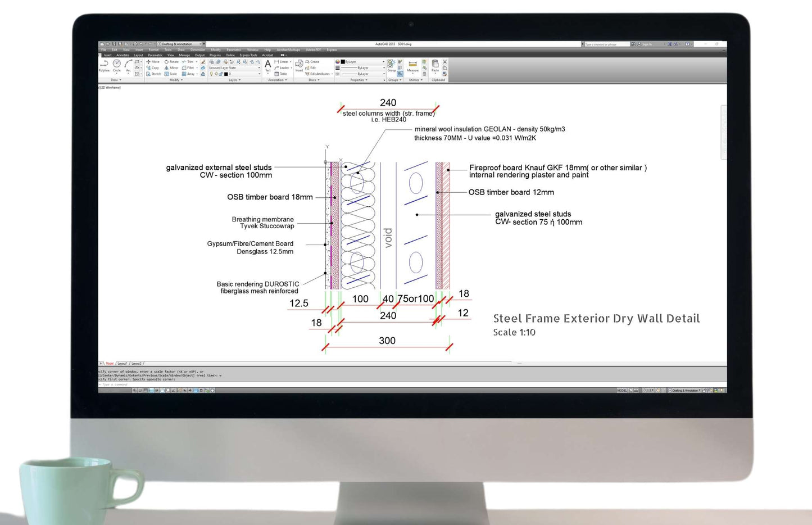Click the Paste button in Clipboard
The width and height of the screenshot is (812, 525).
(x=435, y=66)
